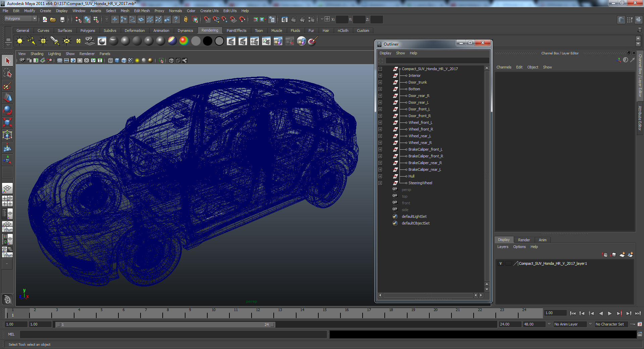
Task: Open the Help question mark icon
Action: 176,20
